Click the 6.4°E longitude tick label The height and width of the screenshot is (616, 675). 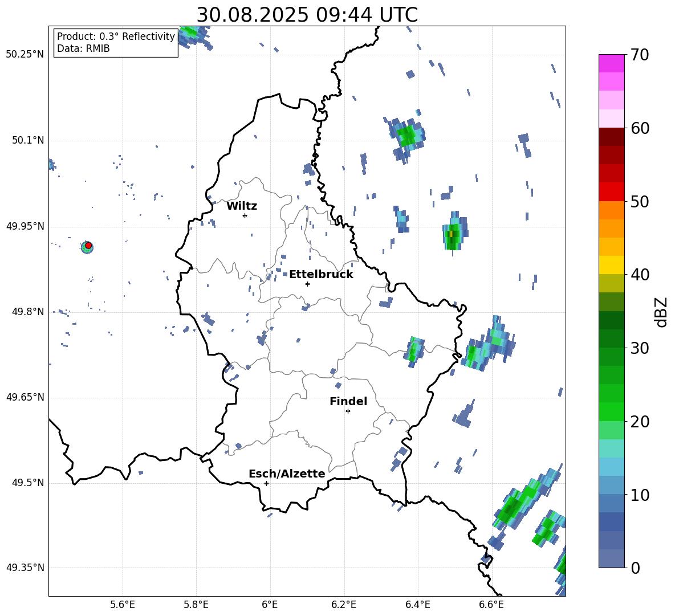pyautogui.click(x=417, y=605)
